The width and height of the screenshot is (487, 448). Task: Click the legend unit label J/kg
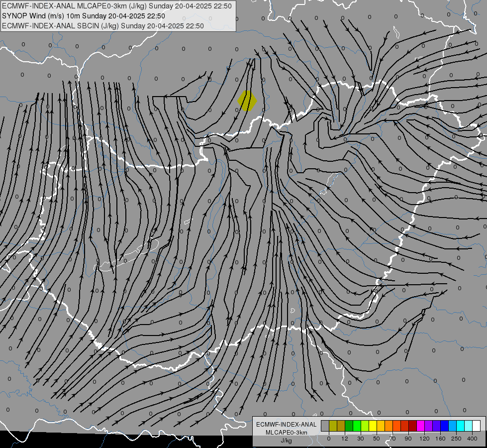(x=287, y=441)
